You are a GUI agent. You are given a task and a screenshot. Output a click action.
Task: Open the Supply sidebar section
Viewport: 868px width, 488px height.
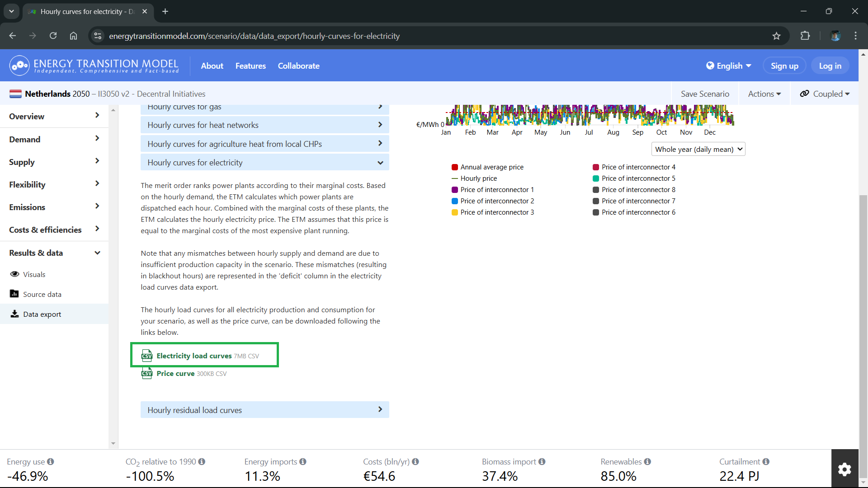[54, 162]
